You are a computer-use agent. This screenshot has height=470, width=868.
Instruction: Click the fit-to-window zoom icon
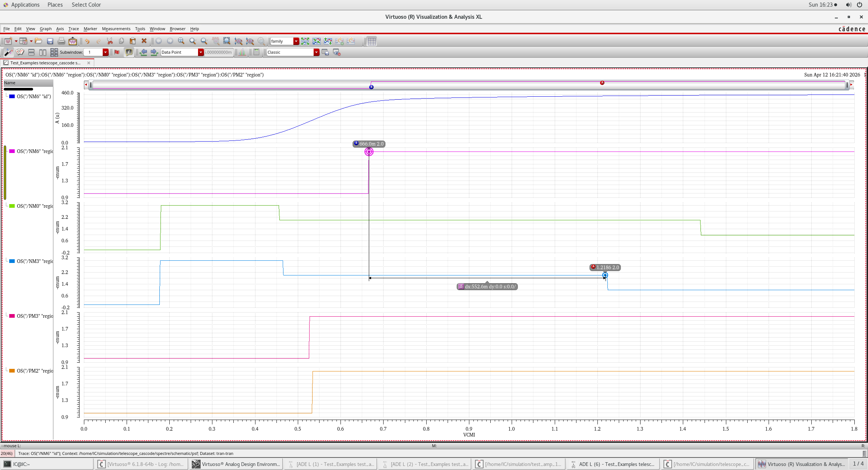[181, 41]
